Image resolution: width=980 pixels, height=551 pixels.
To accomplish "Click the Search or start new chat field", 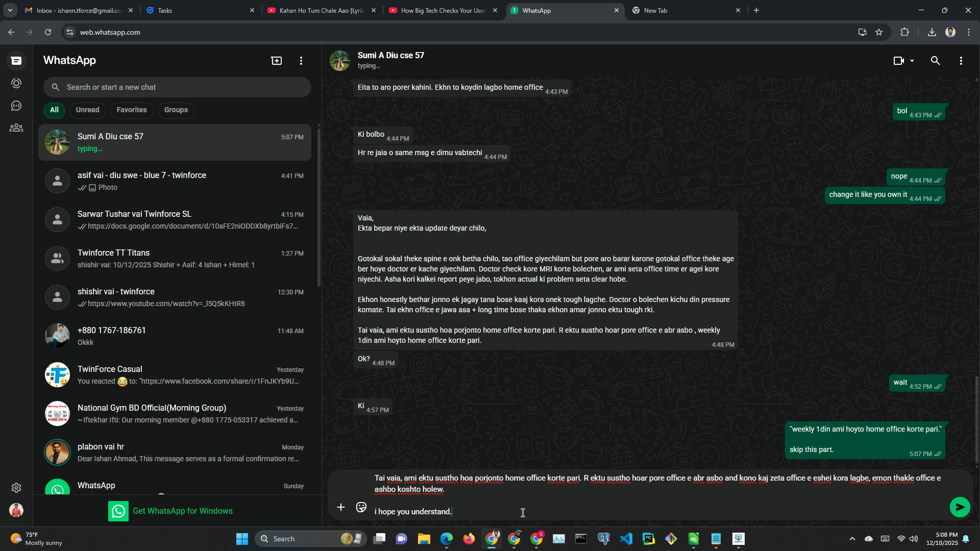I will point(184,87).
